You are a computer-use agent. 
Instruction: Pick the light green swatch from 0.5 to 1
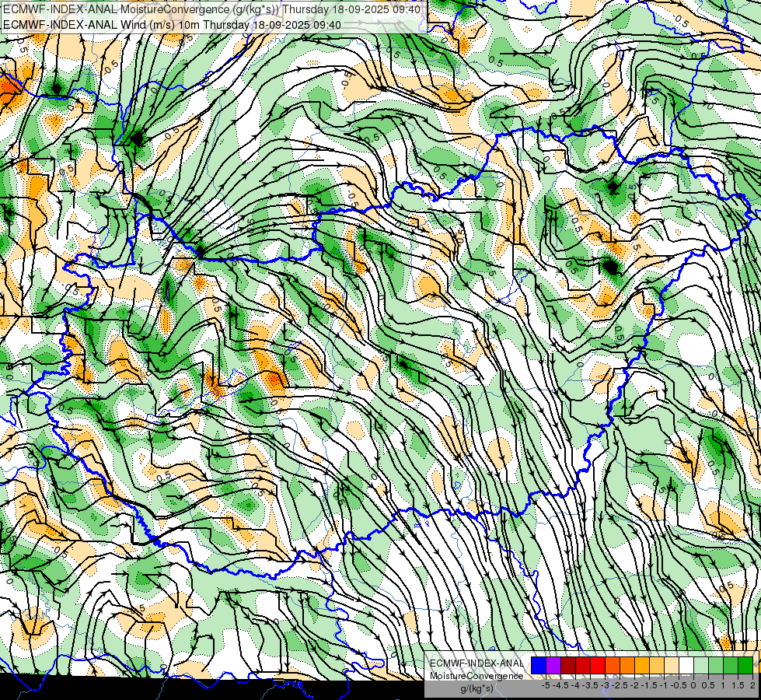(716, 666)
